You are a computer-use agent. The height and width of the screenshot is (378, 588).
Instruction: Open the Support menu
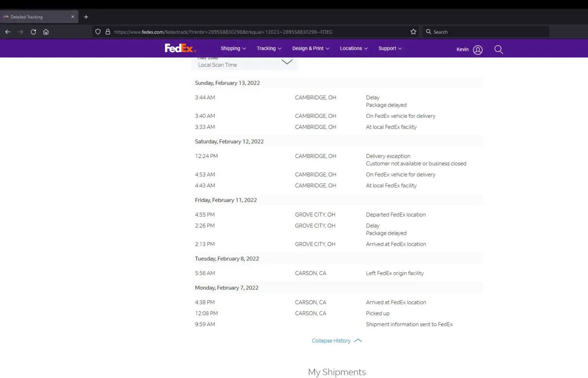pos(390,48)
